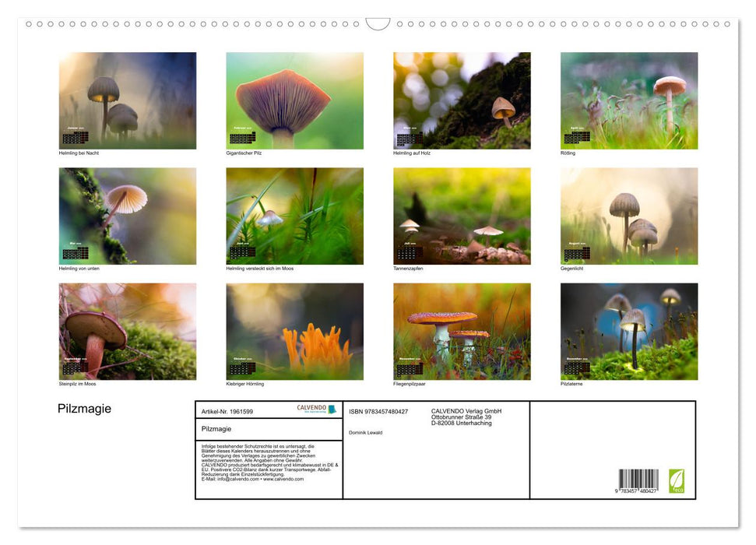Click the calendar hanger hook at top
Screen dimensions: 756x545
click(378, 24)
